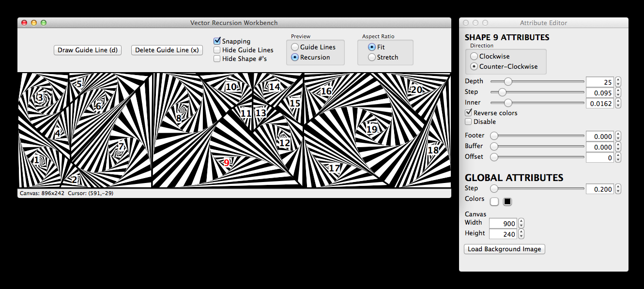The height and width of the screenshot is (289, 644).
Task: Click the shape Step stepper arrows
Action: pos(618,92)
